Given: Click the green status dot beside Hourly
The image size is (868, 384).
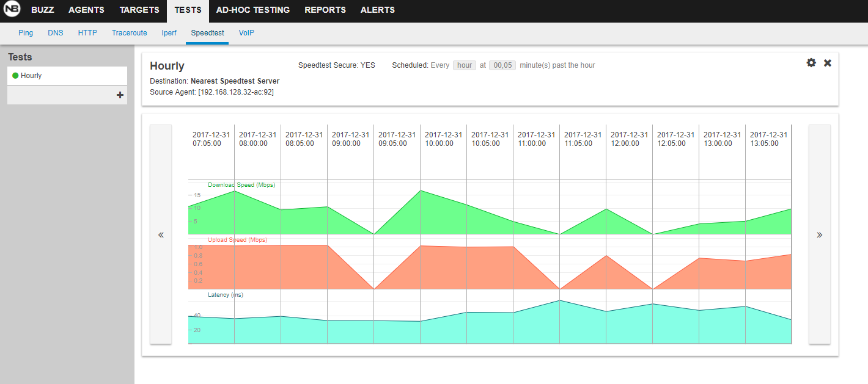Looking at the screenshot, I should point(15,76).
